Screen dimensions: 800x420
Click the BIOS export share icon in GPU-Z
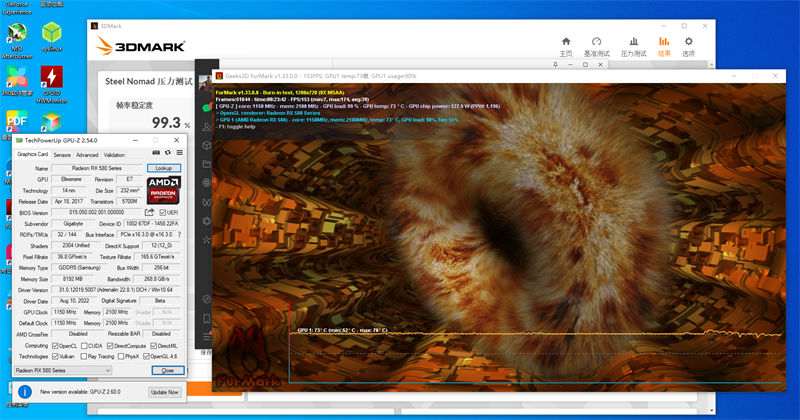click(149, 212)
